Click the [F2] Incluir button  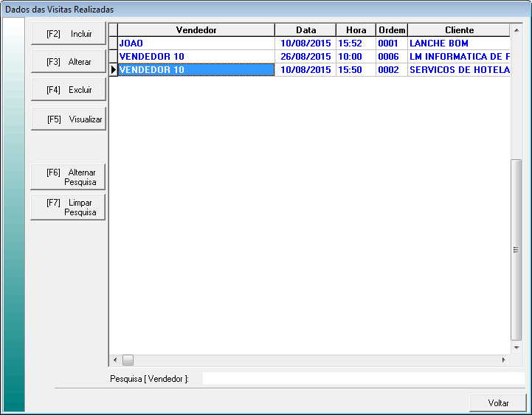pos(69,34)
